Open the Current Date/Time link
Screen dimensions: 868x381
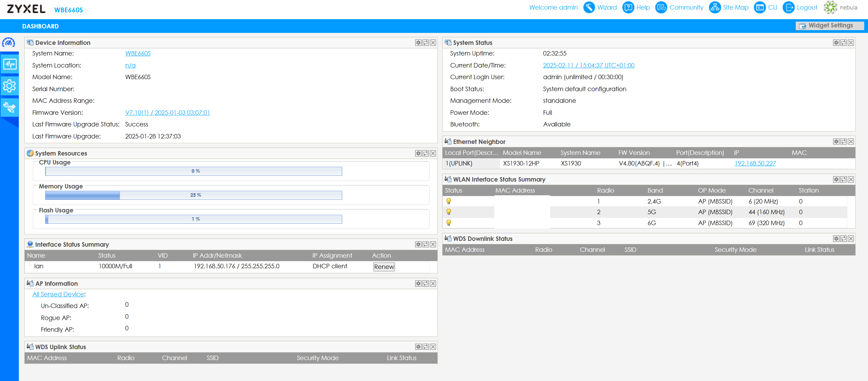tap(588, 65)
